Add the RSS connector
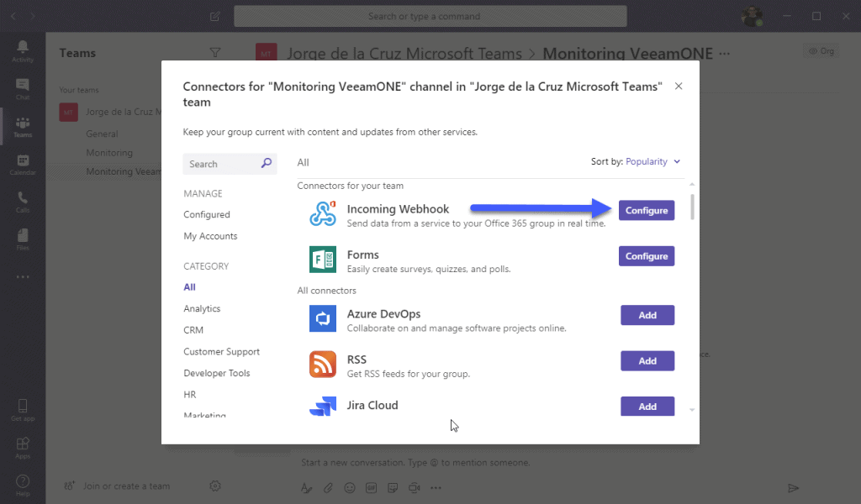Viewport: 861px width, 504px height. (647, 361)
